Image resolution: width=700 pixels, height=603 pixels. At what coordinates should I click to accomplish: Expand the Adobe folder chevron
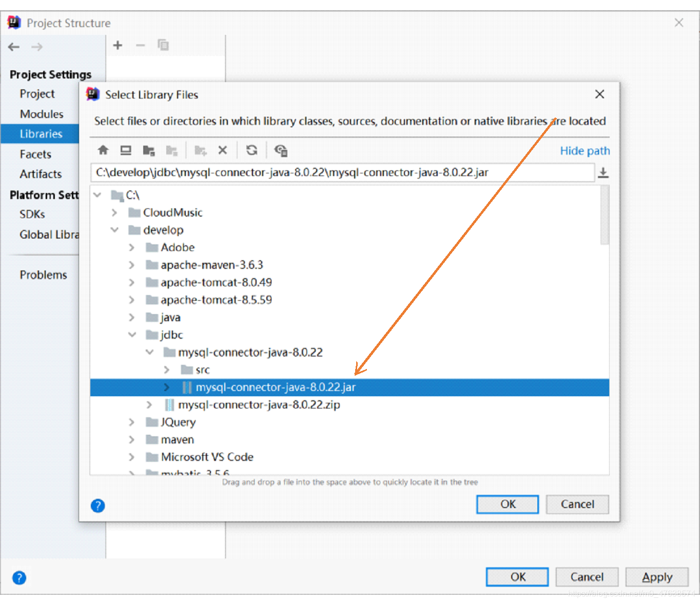click(132, 247)
